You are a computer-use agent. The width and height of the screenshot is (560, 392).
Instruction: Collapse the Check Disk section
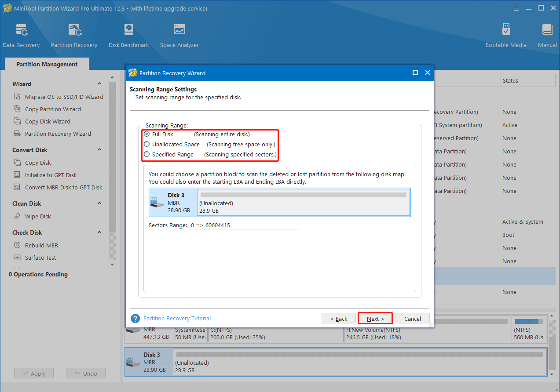click(99, 232)
